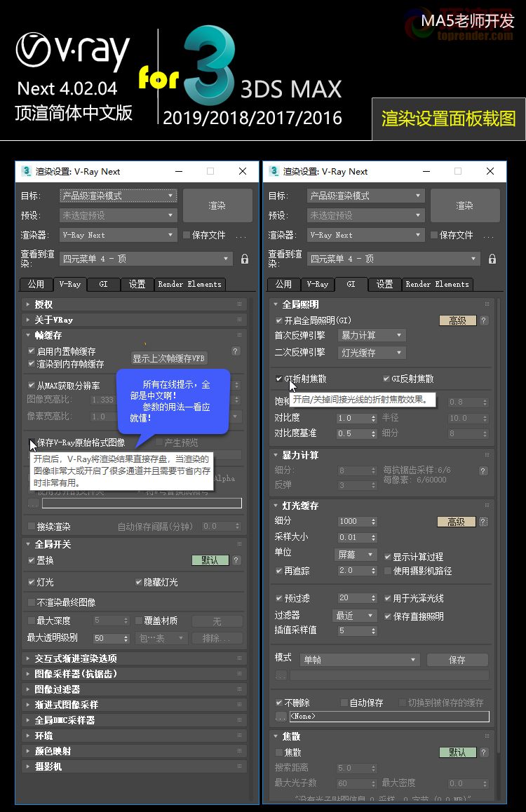Open 渲染器 V-Ray Next dropdown in left window
This screenshot has height=812, width=526.
click(118, 235)
